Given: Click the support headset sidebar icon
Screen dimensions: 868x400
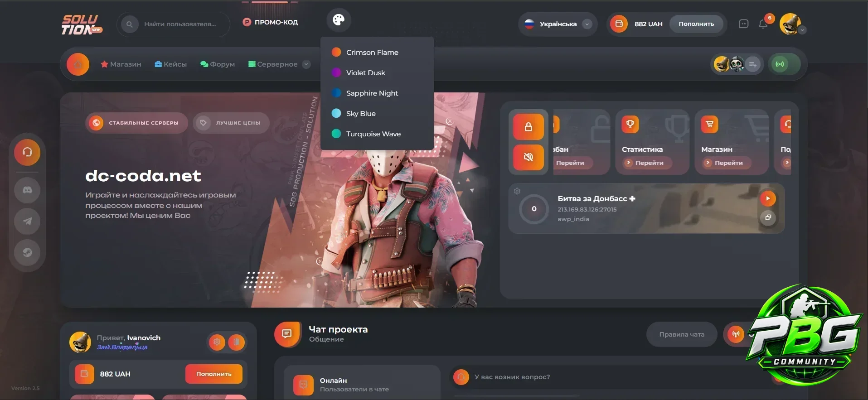Looking at the screenshot, I should coord(27,152).
